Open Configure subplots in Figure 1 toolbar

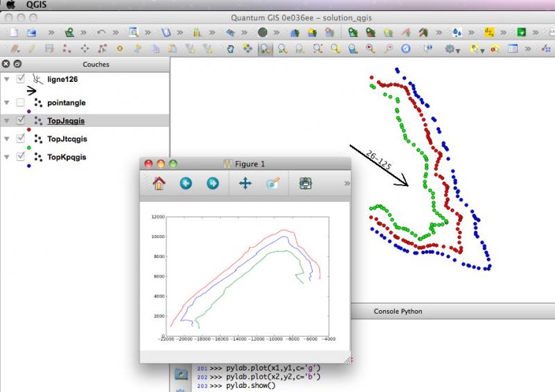305,183
